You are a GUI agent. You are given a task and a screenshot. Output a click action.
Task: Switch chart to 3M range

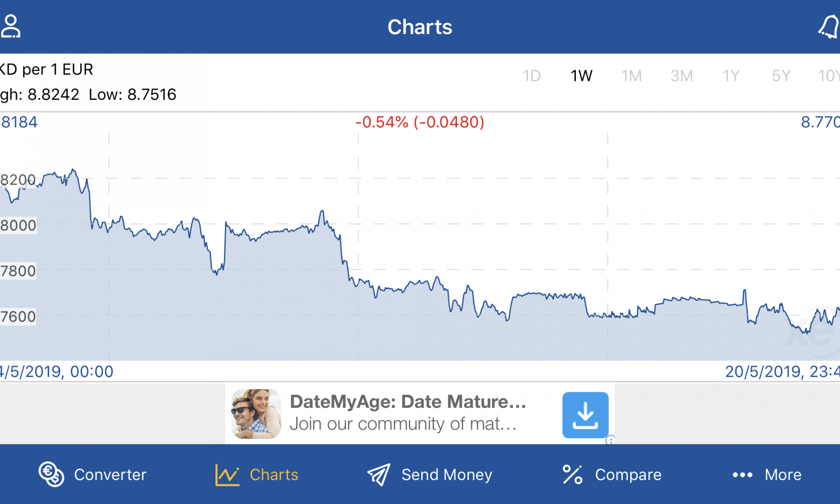(682, 76)
